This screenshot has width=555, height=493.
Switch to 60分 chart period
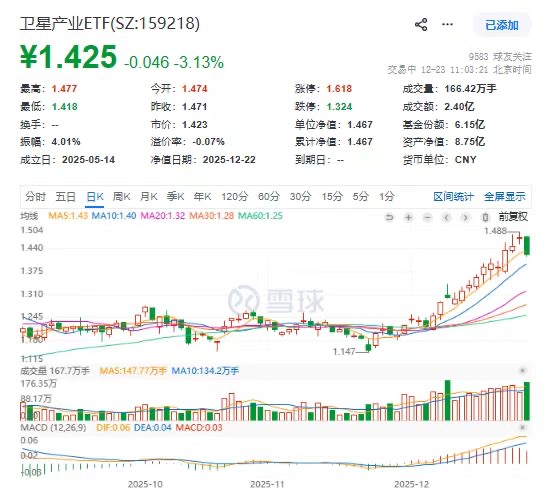pos(269,196)
